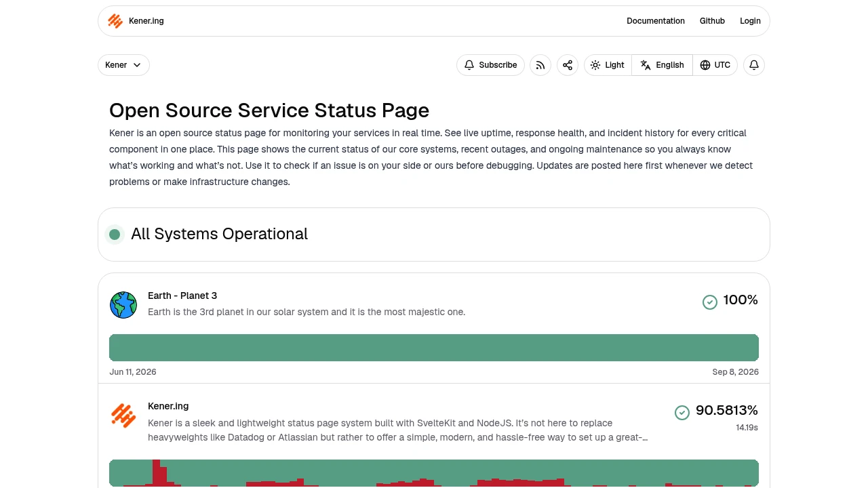Subscribe to status updates
868x488 pixels.
(x=490, y=65)
